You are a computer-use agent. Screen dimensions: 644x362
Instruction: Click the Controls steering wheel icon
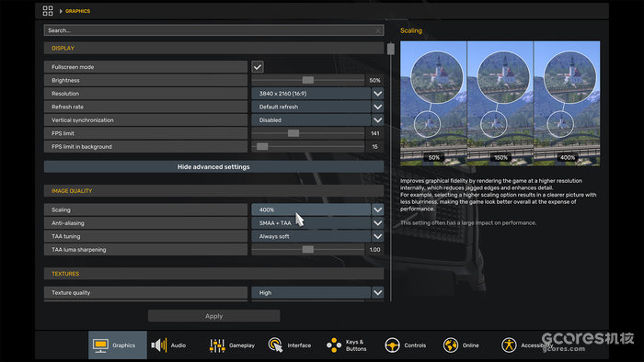[x=392, y=345]
